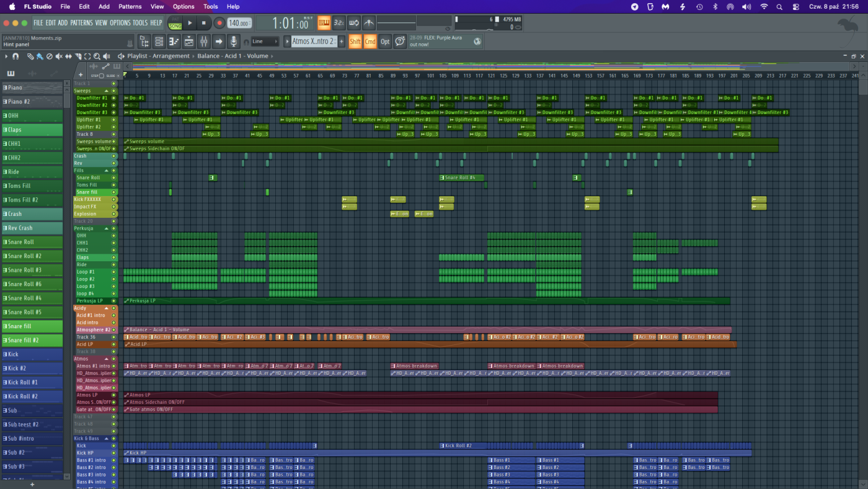
Task: Open the macOS Patterns menu
Action: click(130, 7)
